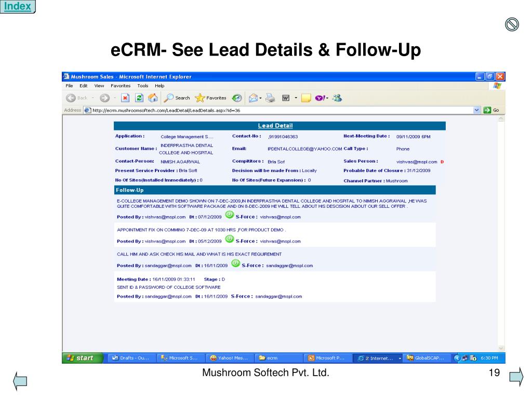This screenshot has height=399, width=532.
Task: Go to the previous slide with the left arrow
Action: tap(20, 381)
